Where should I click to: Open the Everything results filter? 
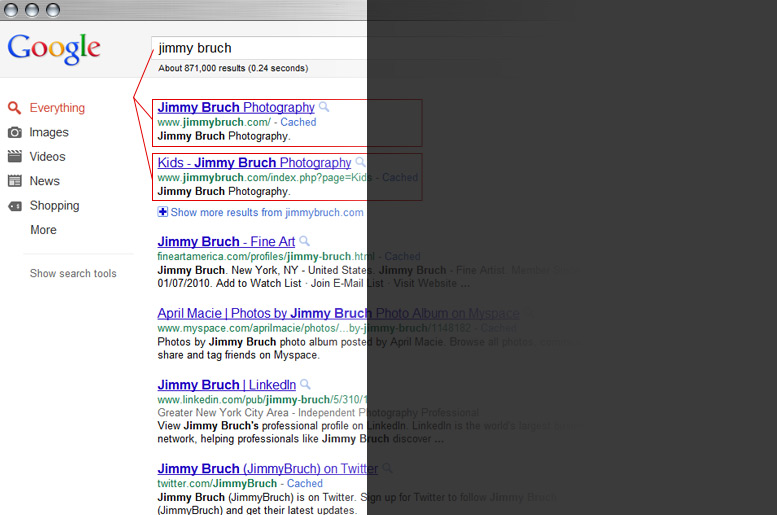click(x=57, y=108)
